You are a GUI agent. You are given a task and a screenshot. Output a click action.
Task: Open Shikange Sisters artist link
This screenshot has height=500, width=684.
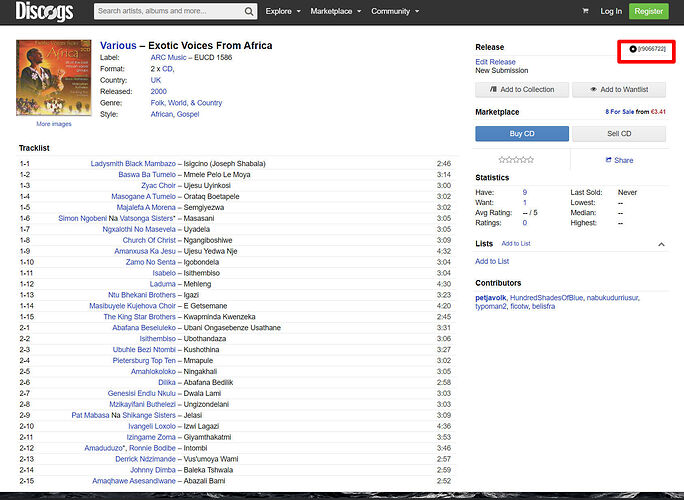click(x=149, y=415)
